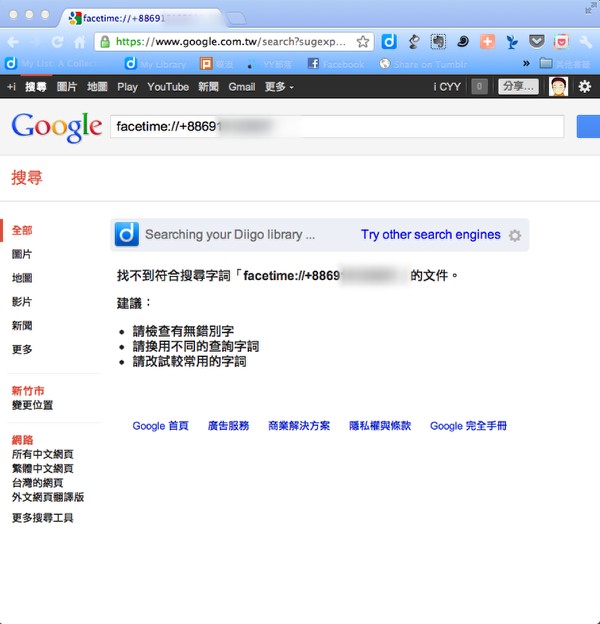This screenshot has height=624, width=600.
Task: Select 地圖 in the left sidebar
Action: tap(22, 278)
